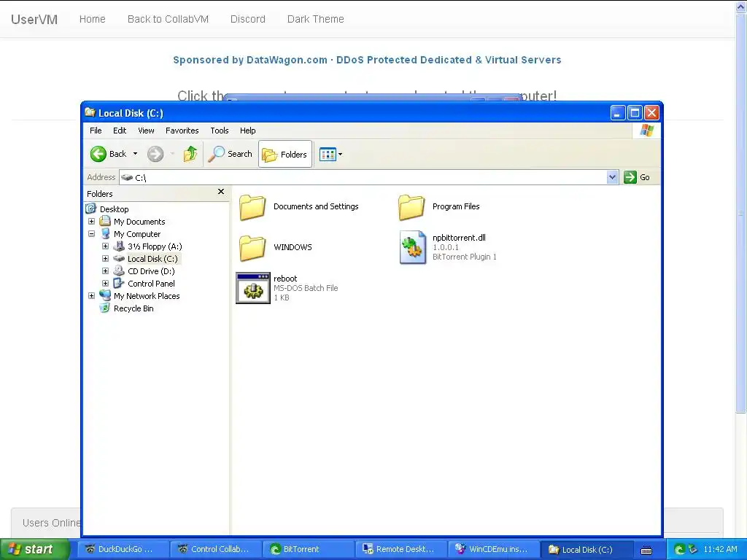
Task: Switch to Dark Theme link
Action: 315,19
